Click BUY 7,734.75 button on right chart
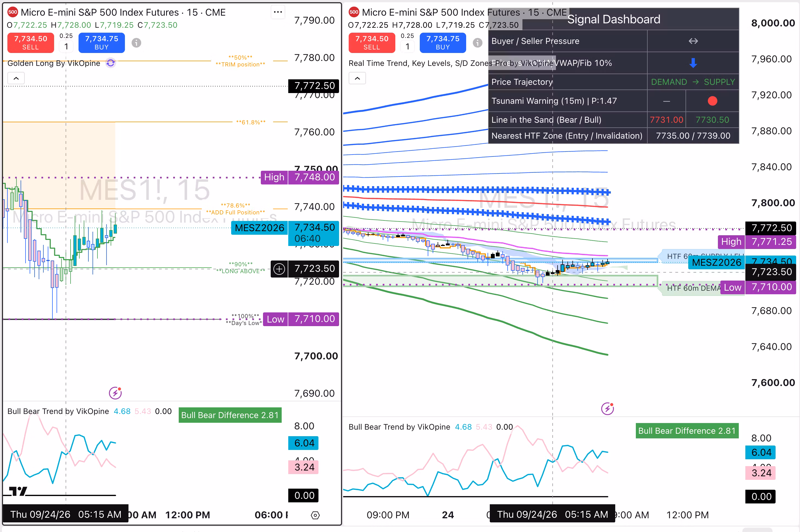Image resolution: width=800 pixels, height=532 pixels. (x=443, y=43)
